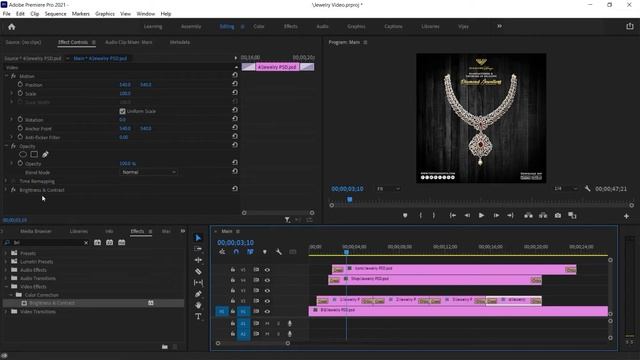Choose the free draw bezier mask pen
This screenshot has width=640, height=360.
[x=45, y=154]
